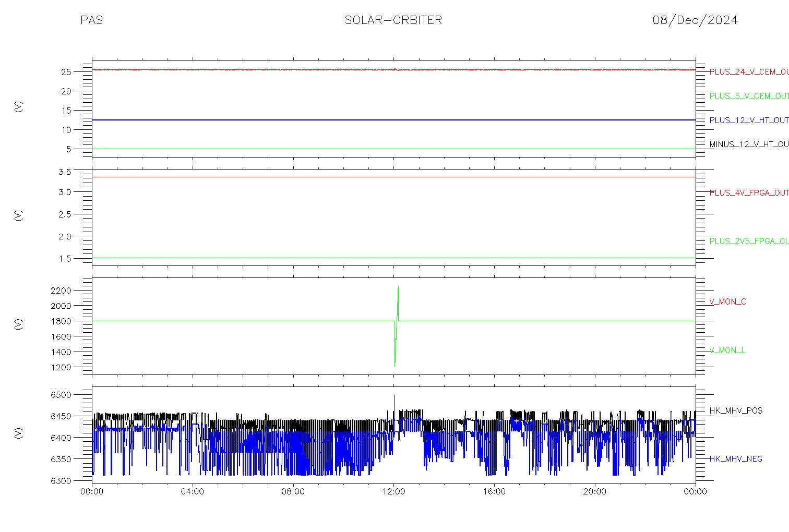Click the 12:00 time axis label

tap(394, 491)
